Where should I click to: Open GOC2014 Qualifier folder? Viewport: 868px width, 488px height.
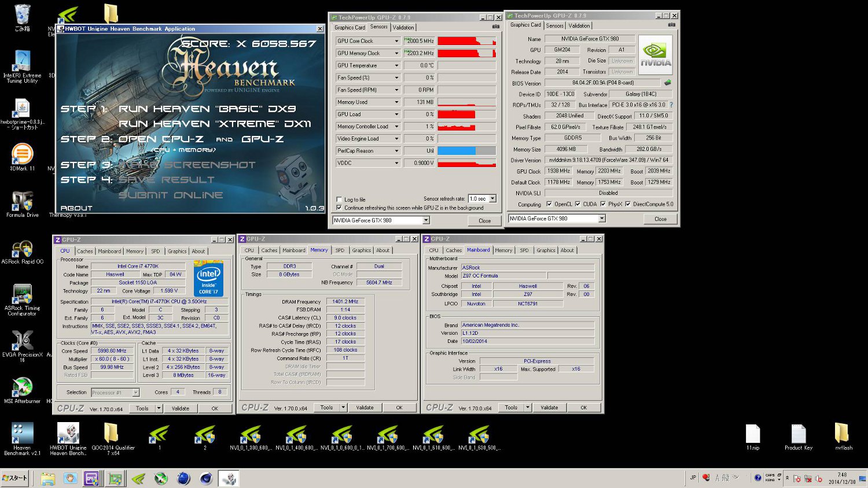coord(113,438)
